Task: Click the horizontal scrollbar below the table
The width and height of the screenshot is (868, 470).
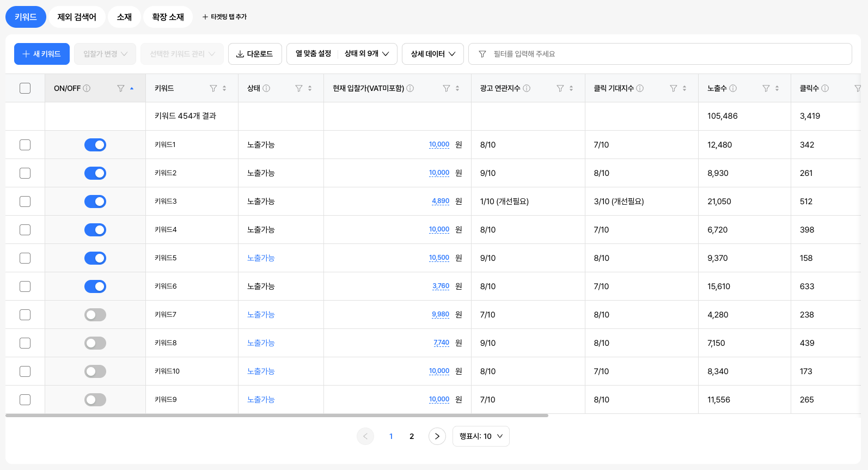Action: pos(277,416)
